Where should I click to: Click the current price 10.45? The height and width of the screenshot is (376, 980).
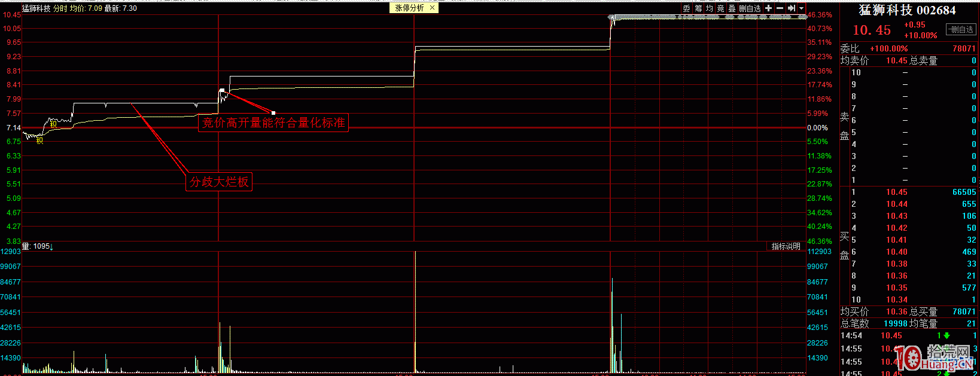[872, 30]
